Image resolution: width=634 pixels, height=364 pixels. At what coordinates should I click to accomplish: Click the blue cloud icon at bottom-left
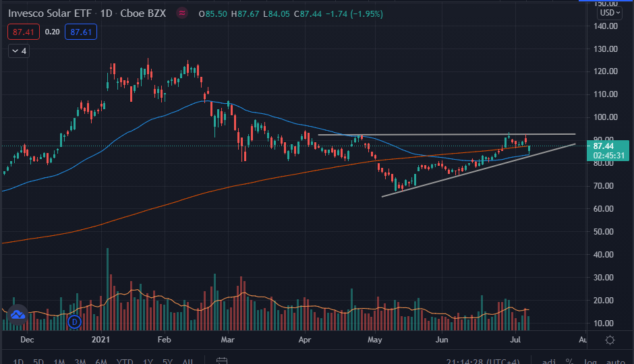click(x=18, y=315)
